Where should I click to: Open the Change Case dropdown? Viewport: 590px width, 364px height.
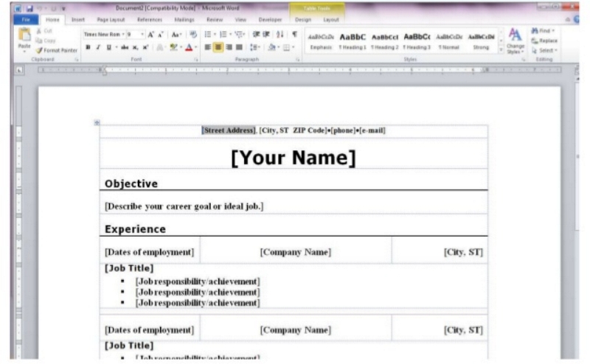tap(176, 35)
